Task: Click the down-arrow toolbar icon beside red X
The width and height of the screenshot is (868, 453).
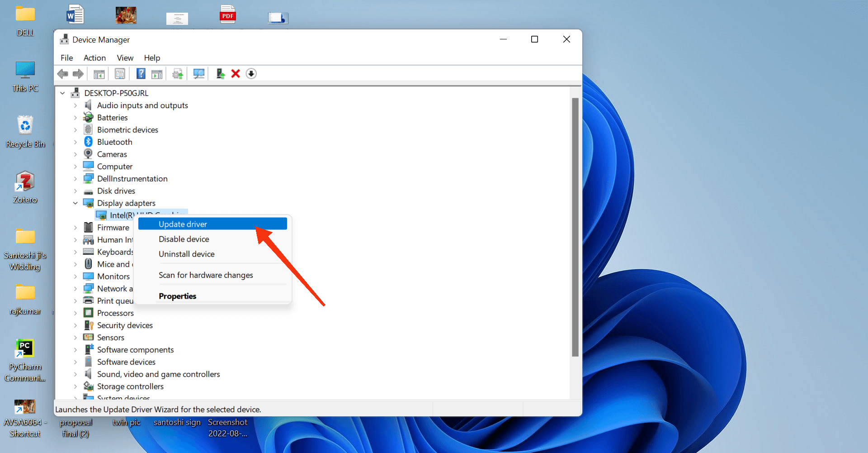Action: pyautogui.click(x=251, y=74)
